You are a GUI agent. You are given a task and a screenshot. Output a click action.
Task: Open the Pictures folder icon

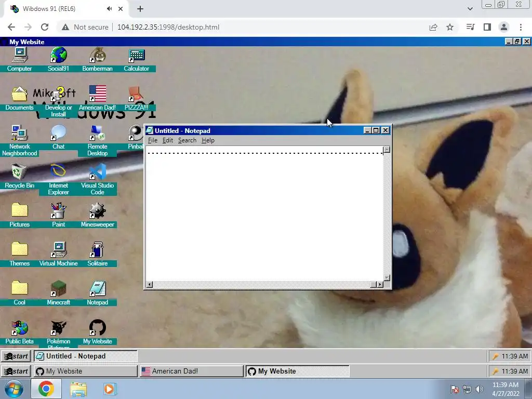19,216
